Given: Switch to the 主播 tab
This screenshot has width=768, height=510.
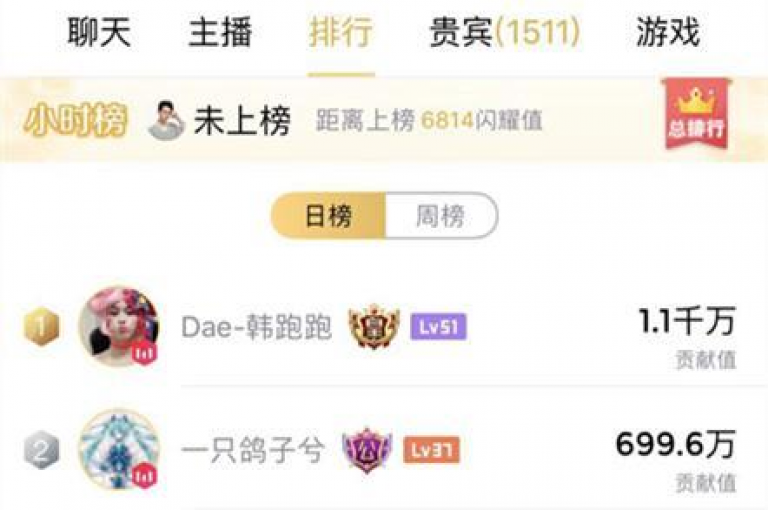Looking at the screenshot, I should click(x=220, y=32).
